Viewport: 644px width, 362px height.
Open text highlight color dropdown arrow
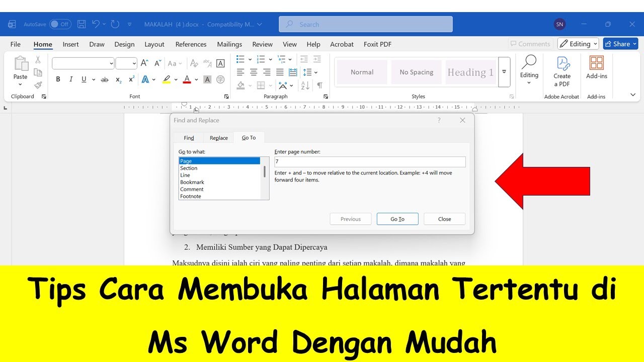click(x=175, y=79)
